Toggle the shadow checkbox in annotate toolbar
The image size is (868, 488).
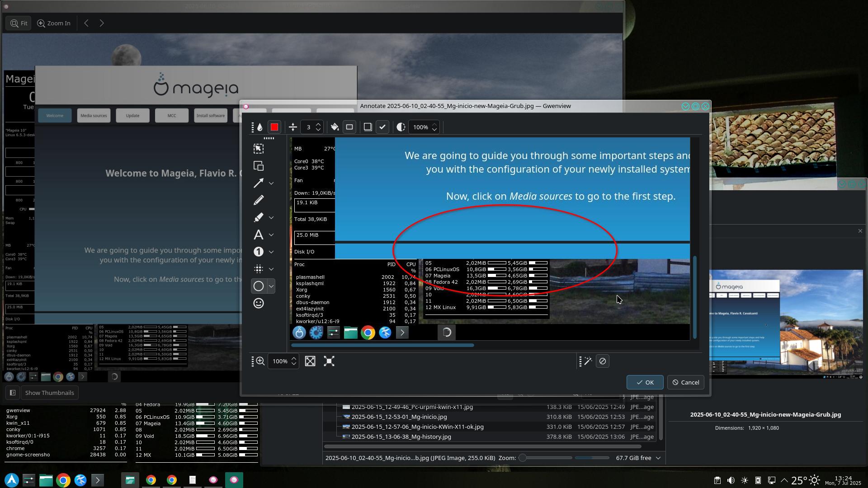point(382,127)
